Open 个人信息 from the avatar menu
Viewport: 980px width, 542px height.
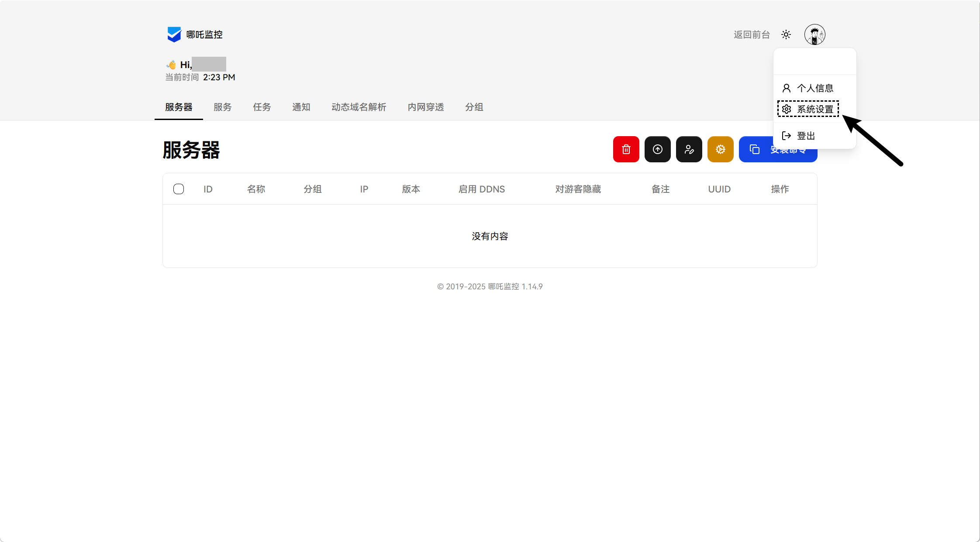pos(814,88)
